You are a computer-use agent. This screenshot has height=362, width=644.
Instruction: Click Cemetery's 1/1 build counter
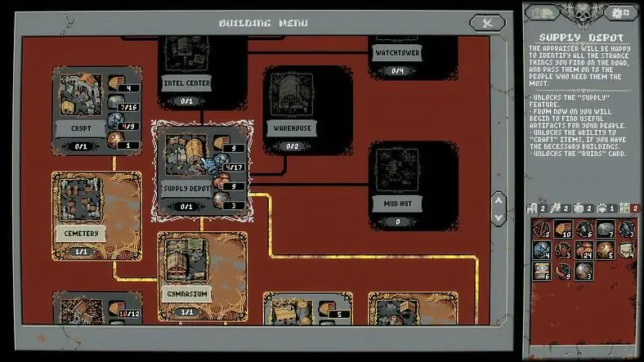click(x=81, y=251)
